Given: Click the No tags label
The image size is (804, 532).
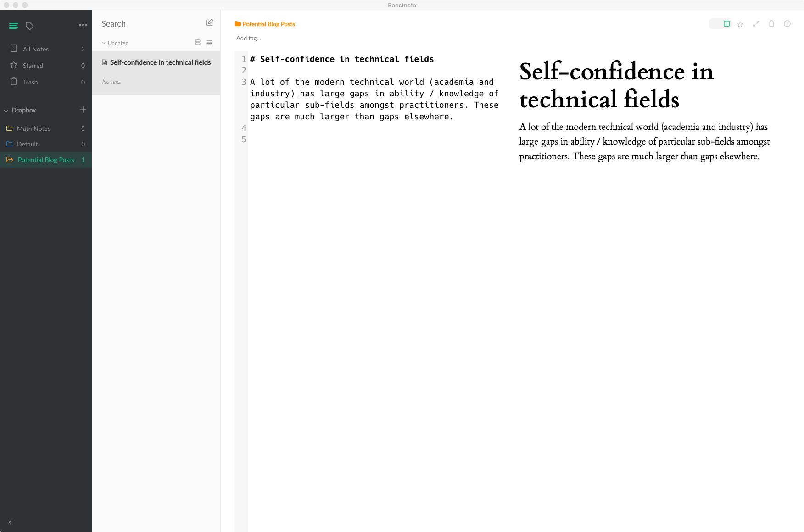Looking at the screenshot, I should pos(112,82).
